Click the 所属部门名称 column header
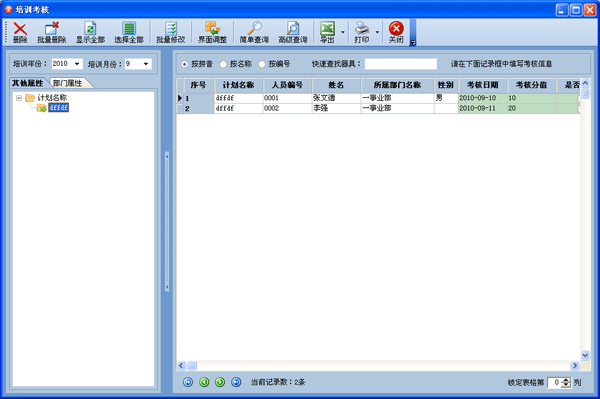The height and width of the screenshot is (399, 600). click(x=397, y=85)
